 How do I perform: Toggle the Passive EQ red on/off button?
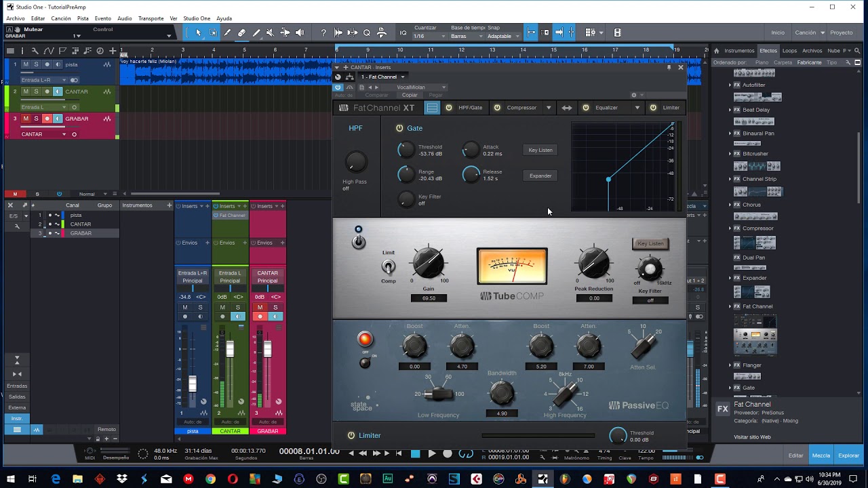tap(365, 339)
